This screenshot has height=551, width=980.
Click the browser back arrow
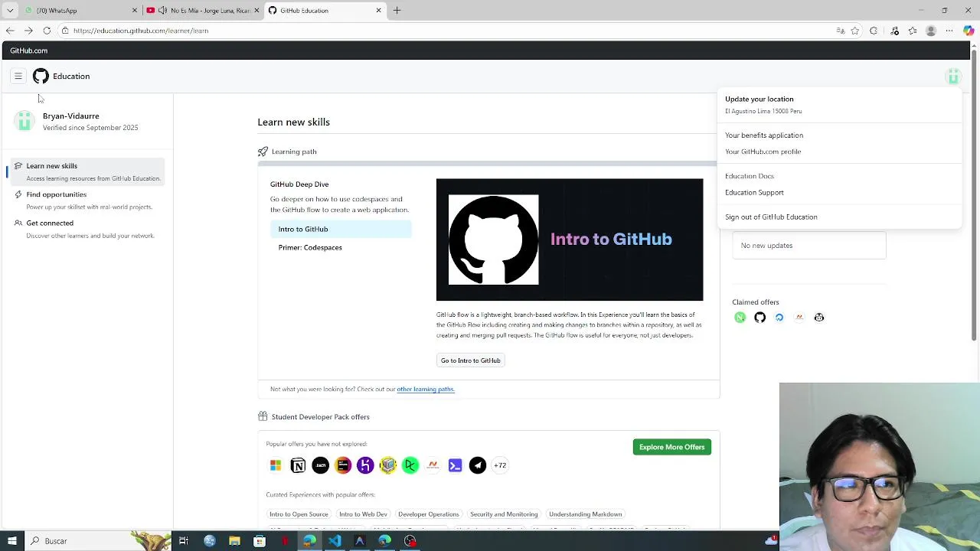click(10, 31)
